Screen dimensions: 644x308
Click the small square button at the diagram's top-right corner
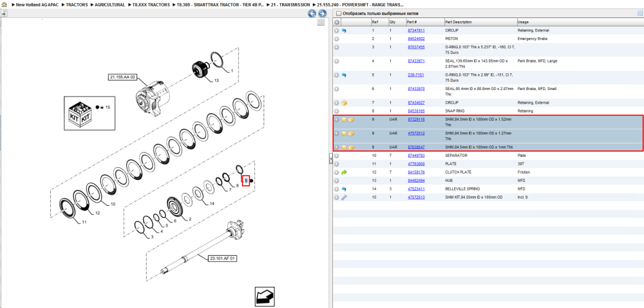pos(321,23)
